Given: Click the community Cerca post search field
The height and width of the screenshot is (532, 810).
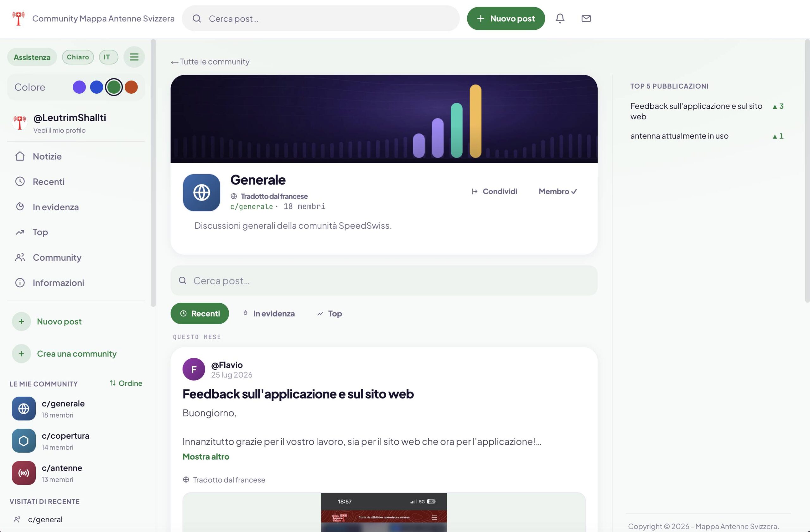Looking at the screenshot, I should pyautogui.click(x=384, y=280).
